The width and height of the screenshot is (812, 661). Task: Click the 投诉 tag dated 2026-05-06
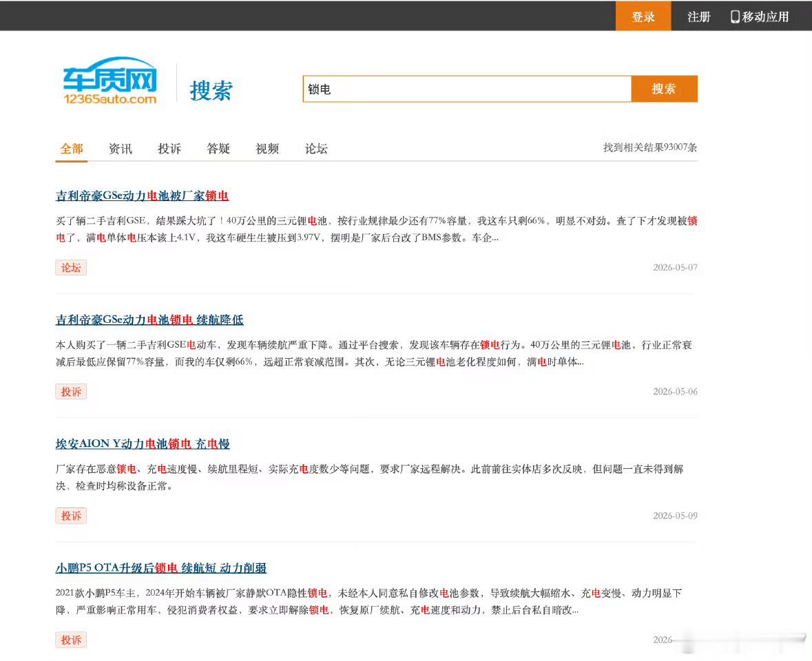71,392
